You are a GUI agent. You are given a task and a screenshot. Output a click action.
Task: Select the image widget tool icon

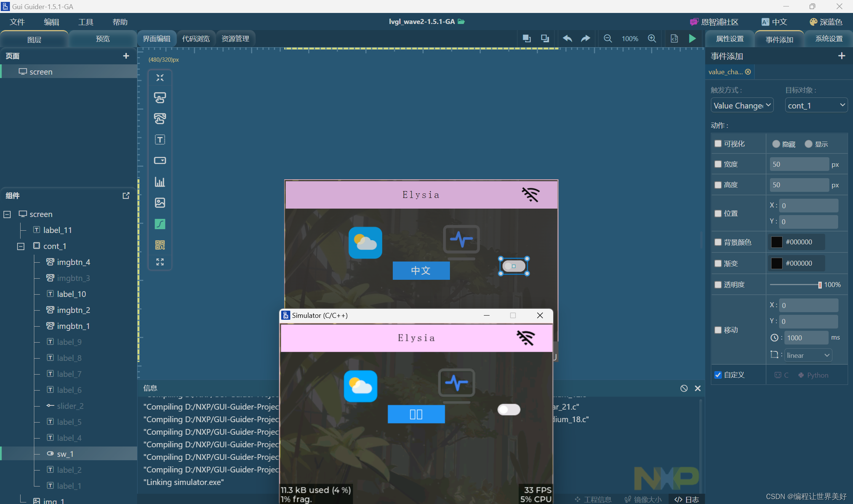160,203
